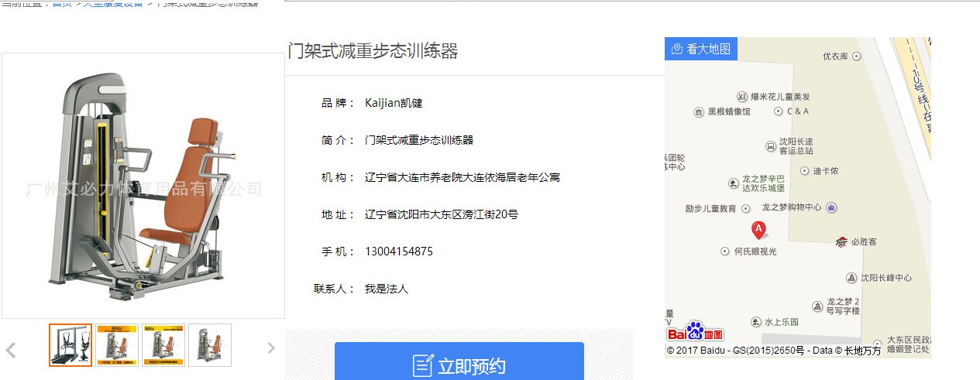Select the 龙之梦购物中心 shopping mall icon
980x380 pixels.
click(831, 207)
